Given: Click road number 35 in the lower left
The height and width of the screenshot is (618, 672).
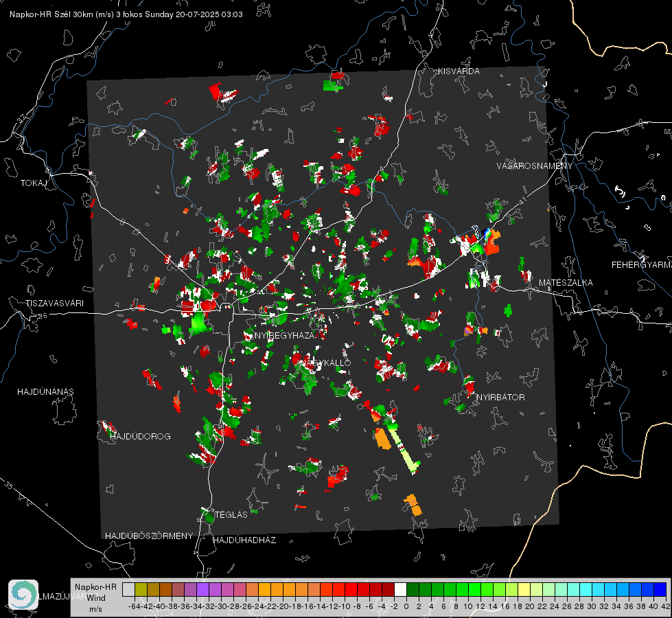Looking at the screenshot, I should coord(9,485).
